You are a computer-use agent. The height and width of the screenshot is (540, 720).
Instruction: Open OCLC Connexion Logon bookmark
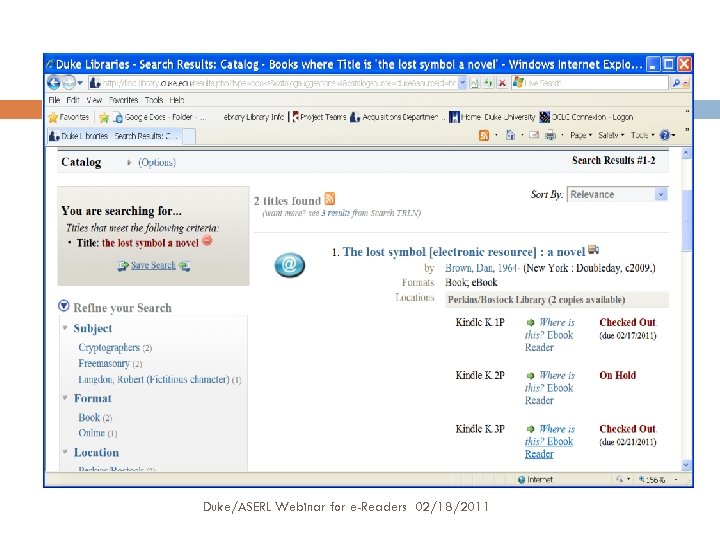coord(586,117)
